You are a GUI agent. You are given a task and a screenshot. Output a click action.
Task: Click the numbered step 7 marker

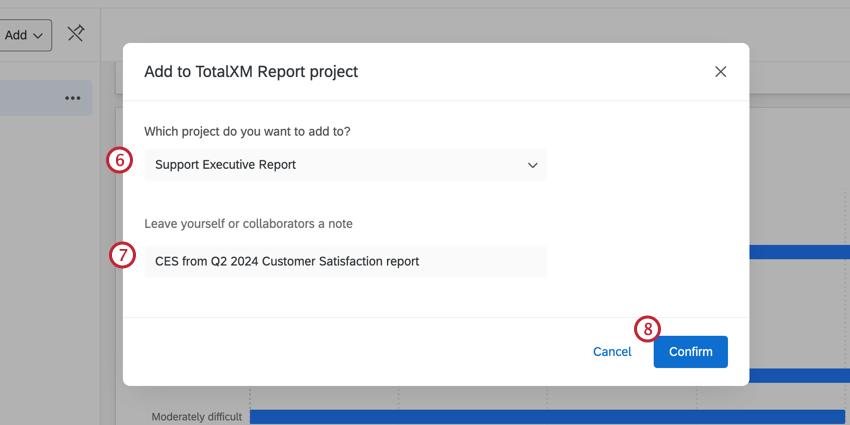click(121, 255)
